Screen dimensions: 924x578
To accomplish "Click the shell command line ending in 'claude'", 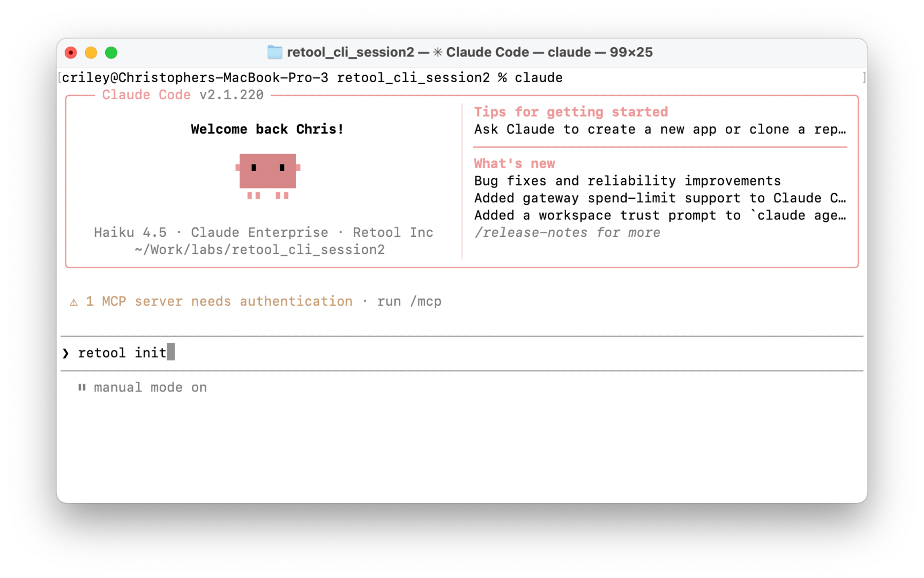I will click(312, 78).
